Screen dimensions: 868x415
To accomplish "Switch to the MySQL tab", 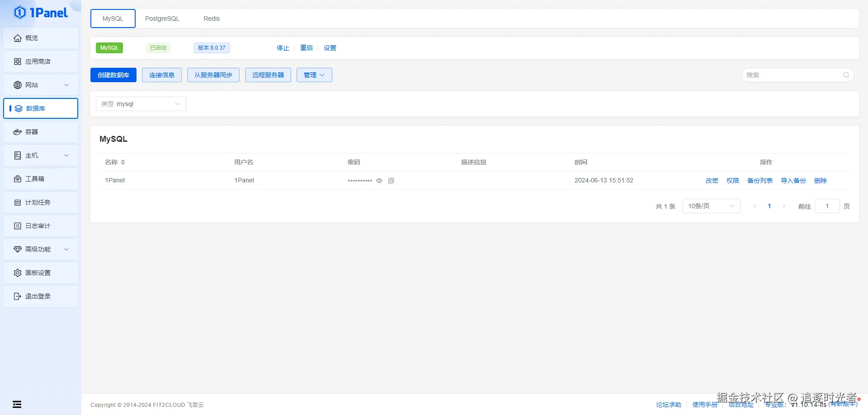I will [x=113, y=19].
